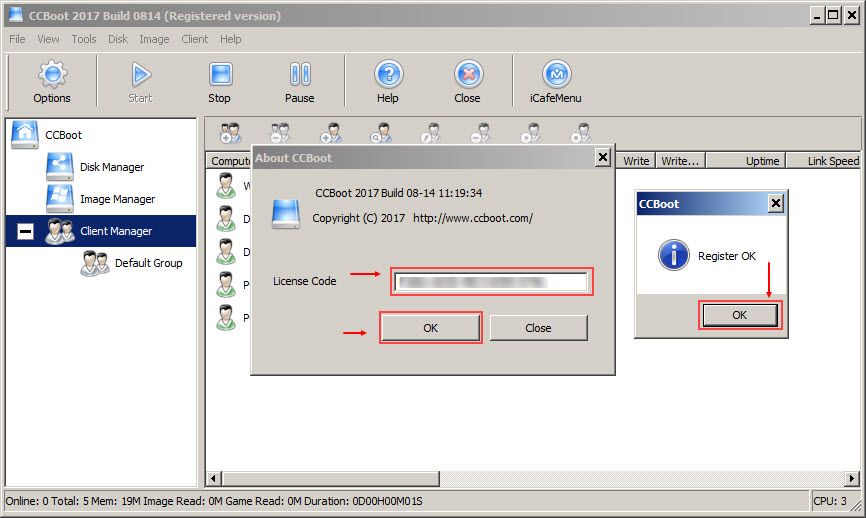This screenshot has height=518, width=866.
Task: Open the Tools menu
Action: pyautogui.click(x=84, y=39)
